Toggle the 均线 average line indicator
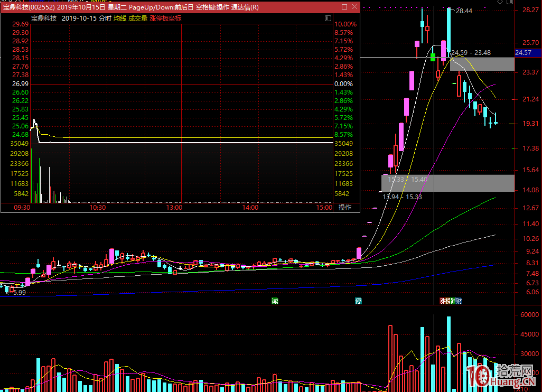 120,18
